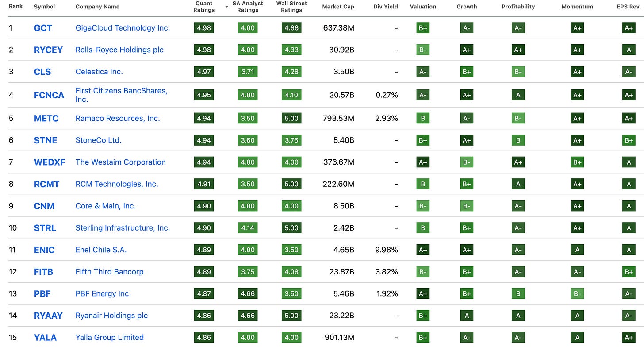
Task: Sort by SA Analyst Ratings column header
Action: 248,7
